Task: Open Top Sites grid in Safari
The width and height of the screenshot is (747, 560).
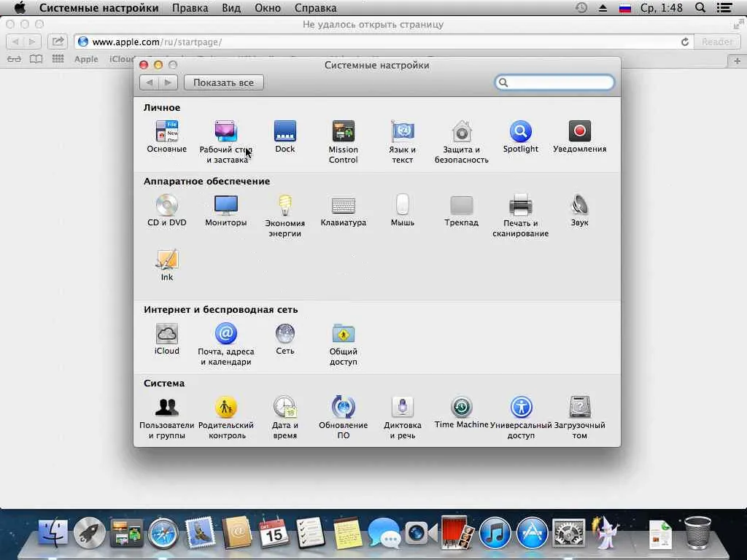Action: click(58, 59)
